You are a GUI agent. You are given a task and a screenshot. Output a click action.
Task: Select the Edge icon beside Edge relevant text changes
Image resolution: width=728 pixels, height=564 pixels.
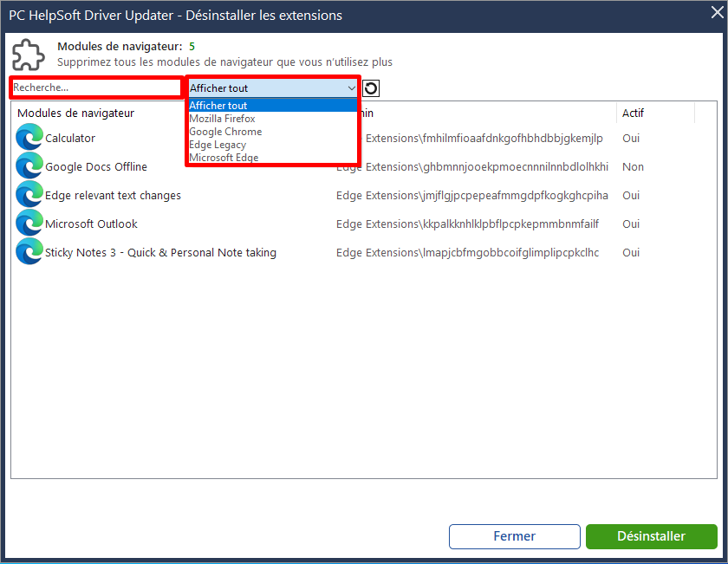coord(29,195)
